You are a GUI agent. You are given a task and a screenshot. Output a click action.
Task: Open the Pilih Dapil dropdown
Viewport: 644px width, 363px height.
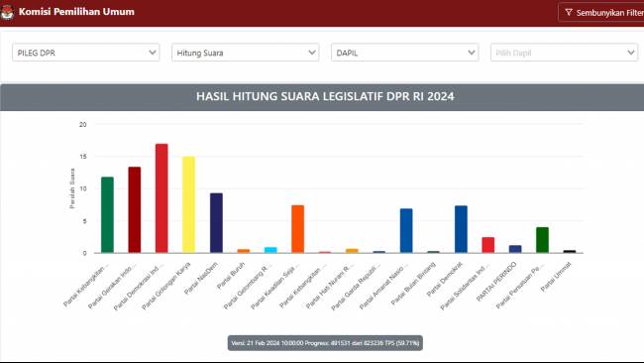[x=565, y=53]
